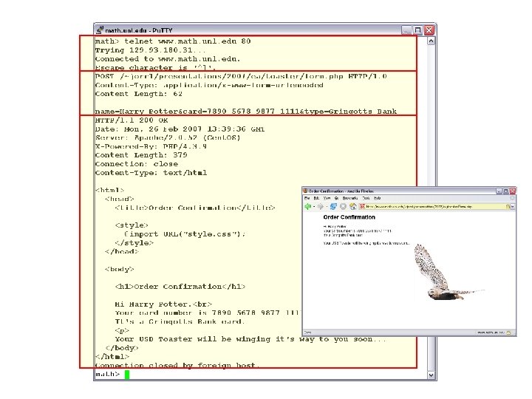Maximize the Firefox window

coord(505,191)
